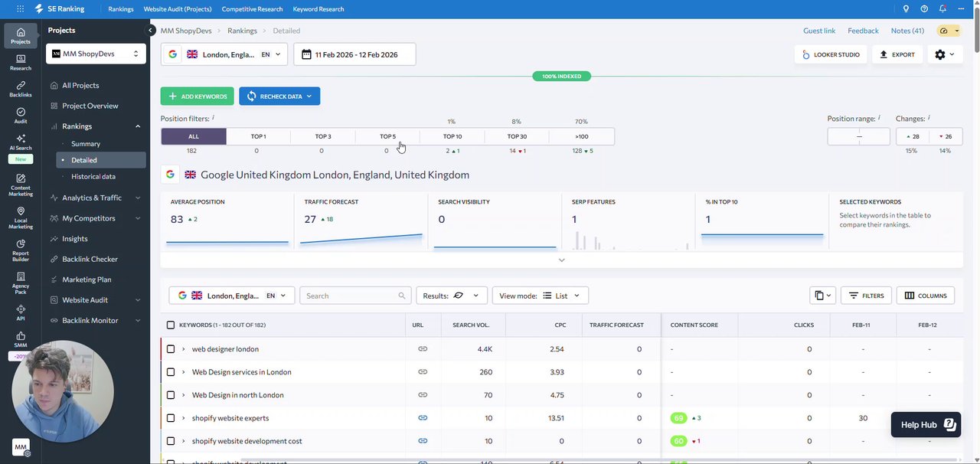Click the Add Keywords button
Viewport: 980px width, 464px height.
click(x=197, y=96)
